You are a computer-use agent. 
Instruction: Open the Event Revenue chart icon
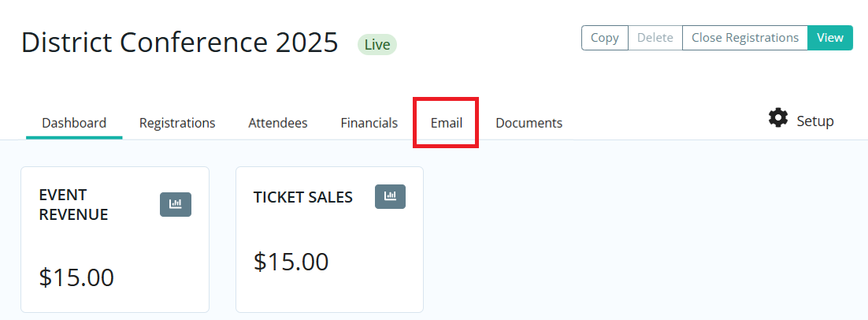pos(176,204)
